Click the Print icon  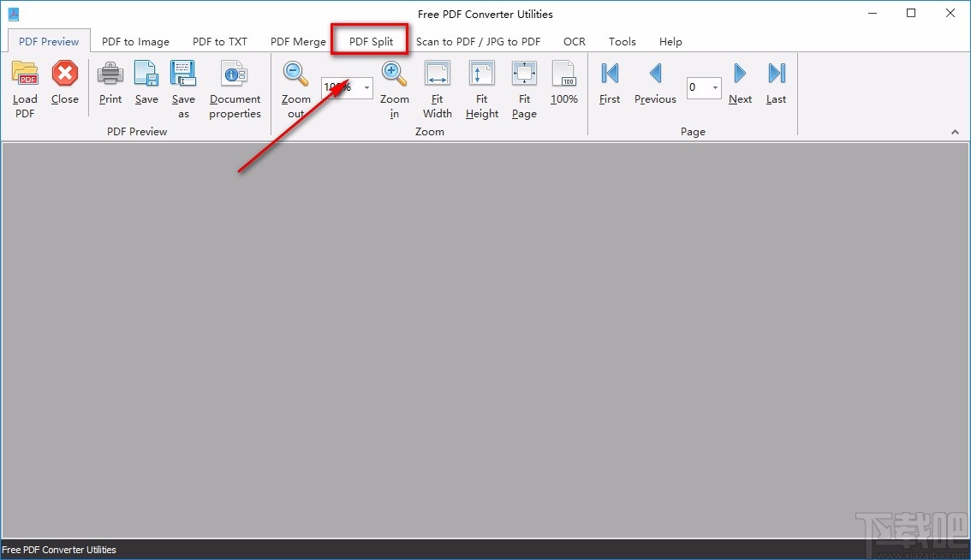[x=110, y=74]
